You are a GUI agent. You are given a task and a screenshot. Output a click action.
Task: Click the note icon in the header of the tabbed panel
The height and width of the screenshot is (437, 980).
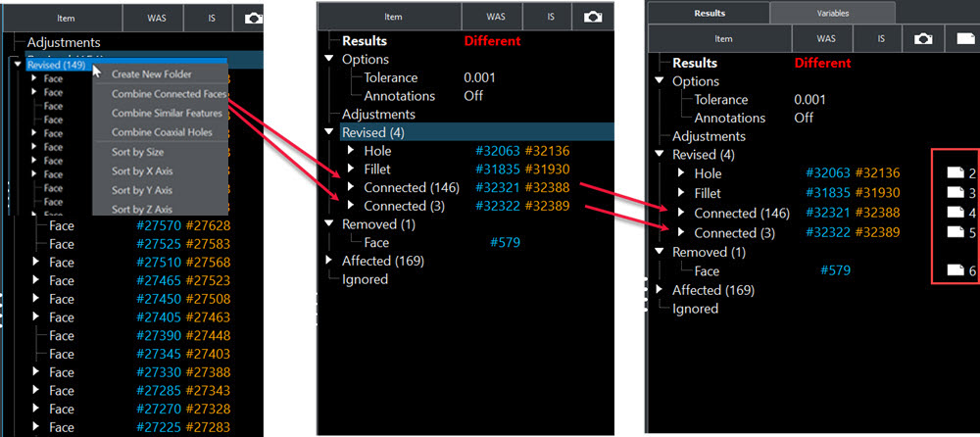[965, 38]
